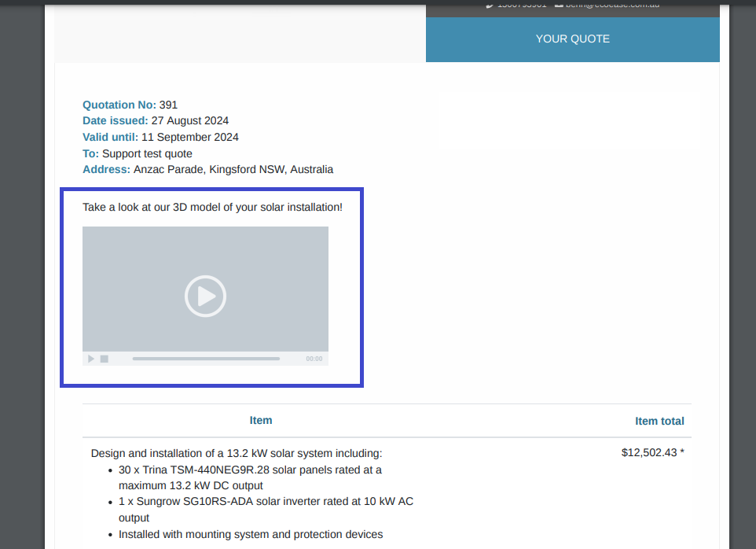This screenshot has height=549, width=756.
Task: Click the 00:00 video time display
Action: (314, 359)
